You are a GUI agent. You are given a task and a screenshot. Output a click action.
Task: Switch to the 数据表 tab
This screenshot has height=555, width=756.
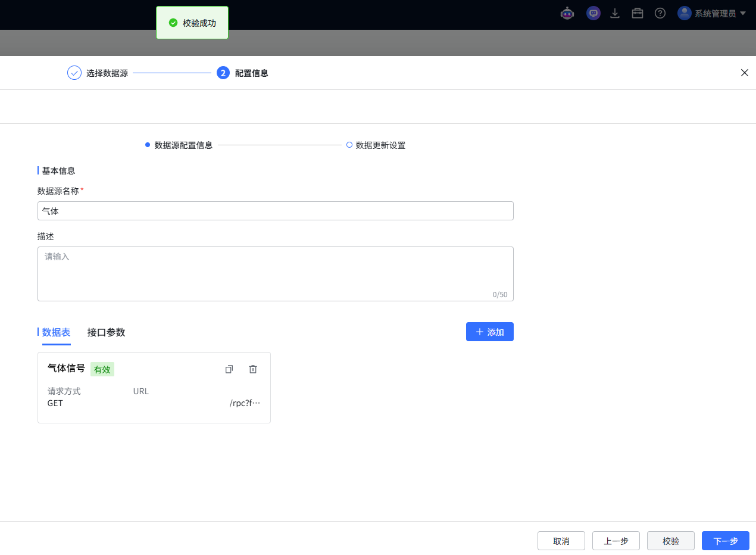56,332
